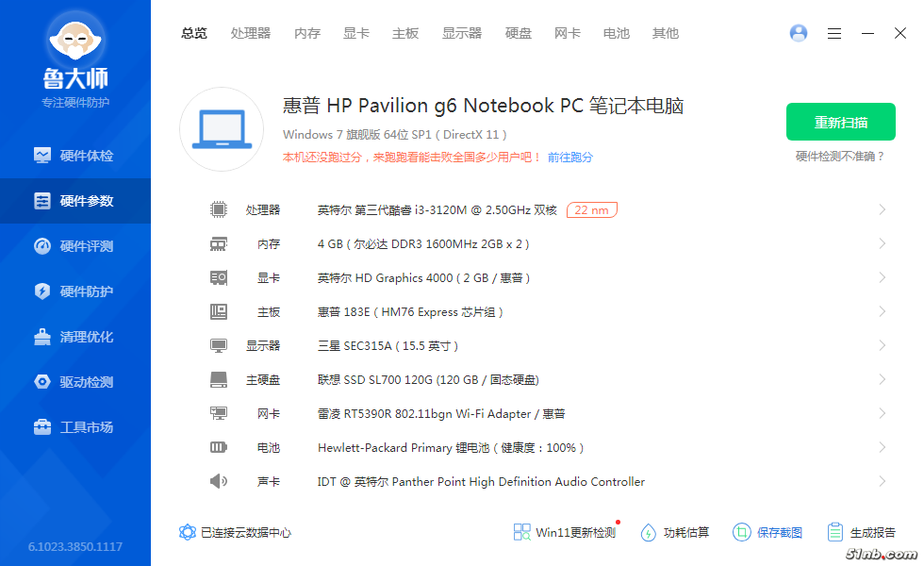Switch to the 显卡 tab
The width and height of the screenshot is (924, 566).
[356, 33]
